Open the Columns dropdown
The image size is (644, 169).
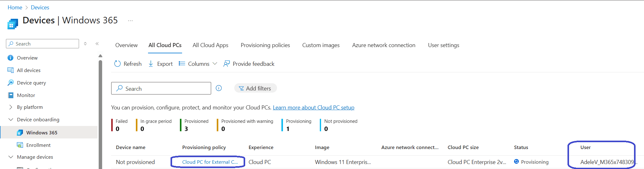pyautogui.click(x=198, y=64)
